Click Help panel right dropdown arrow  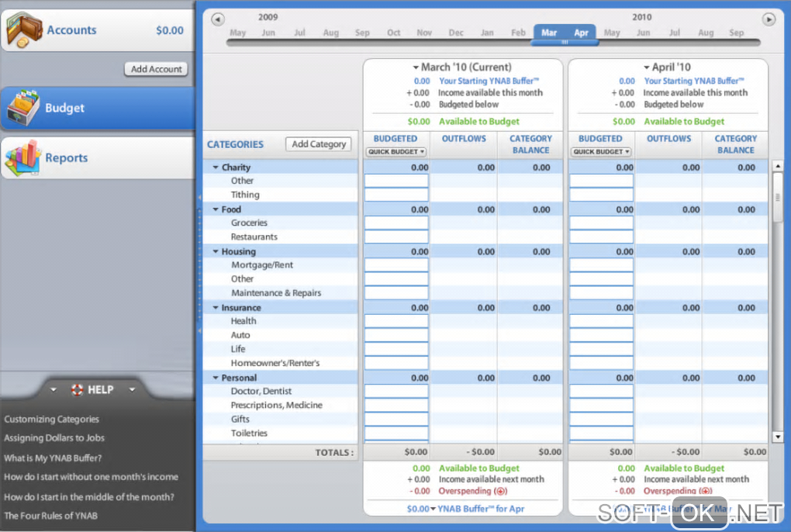(x=132, y=389)
